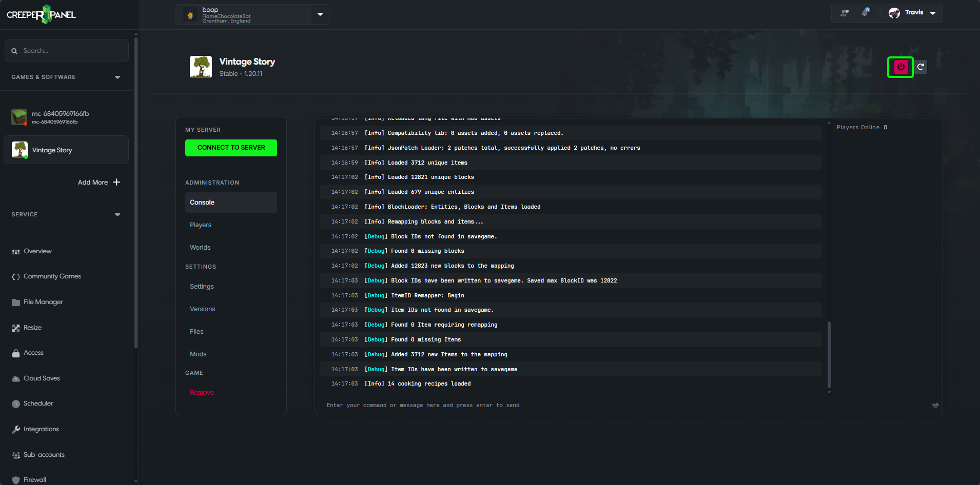Click the Travis avatar picture
This screenshot has height=485, width=980.
(894, 13)
